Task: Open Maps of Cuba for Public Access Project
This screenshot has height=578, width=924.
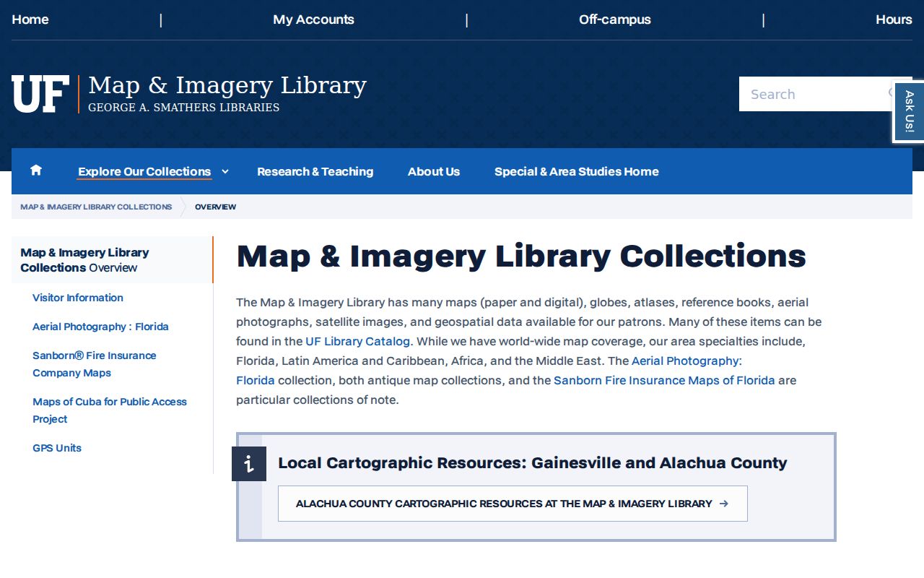Action: point(110,410)
